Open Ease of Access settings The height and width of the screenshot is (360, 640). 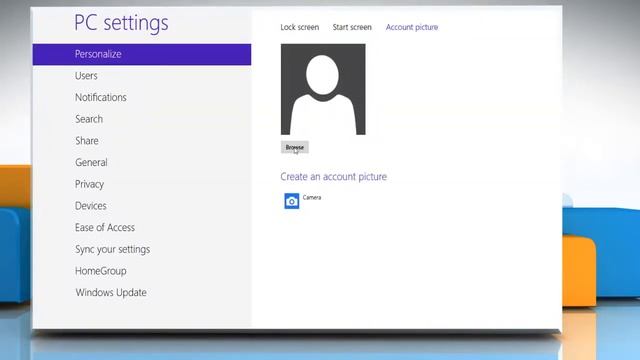coord(105,227)
